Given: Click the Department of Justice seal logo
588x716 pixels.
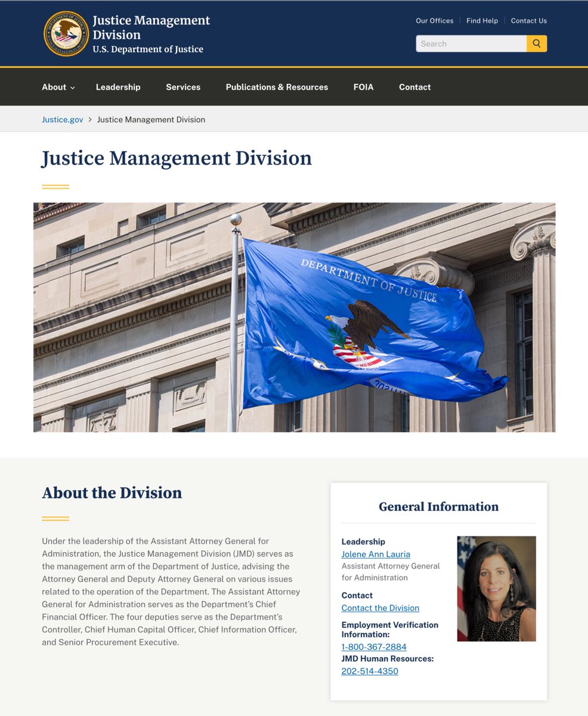Looking at the screenshot, I should click(x=66, y=33).
